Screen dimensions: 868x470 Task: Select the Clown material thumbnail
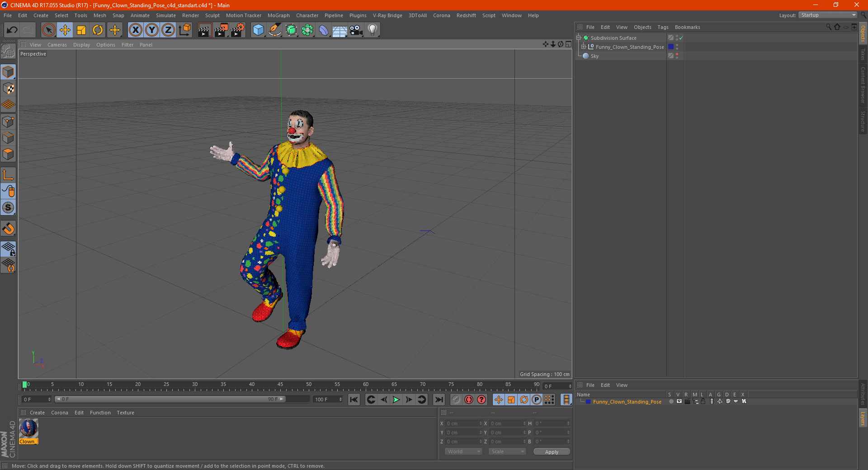[28, 428]
